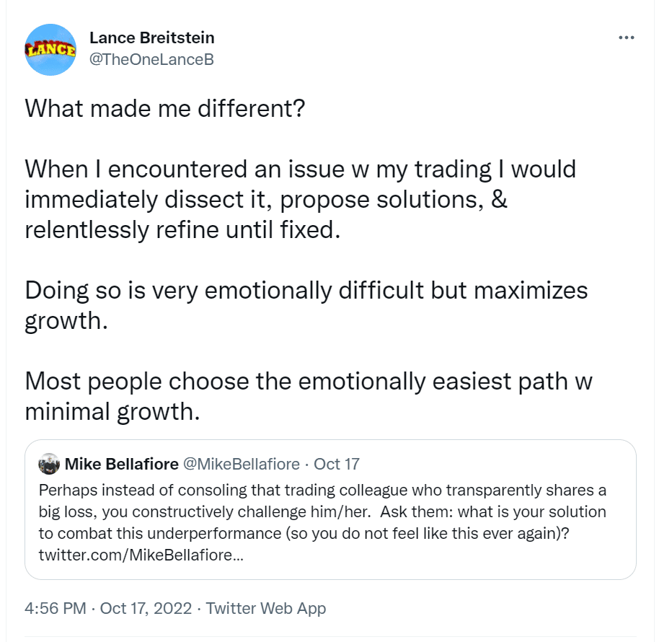
Task: Click Lance Breitstein's profile avatar
Action: [x=50, y=50]
